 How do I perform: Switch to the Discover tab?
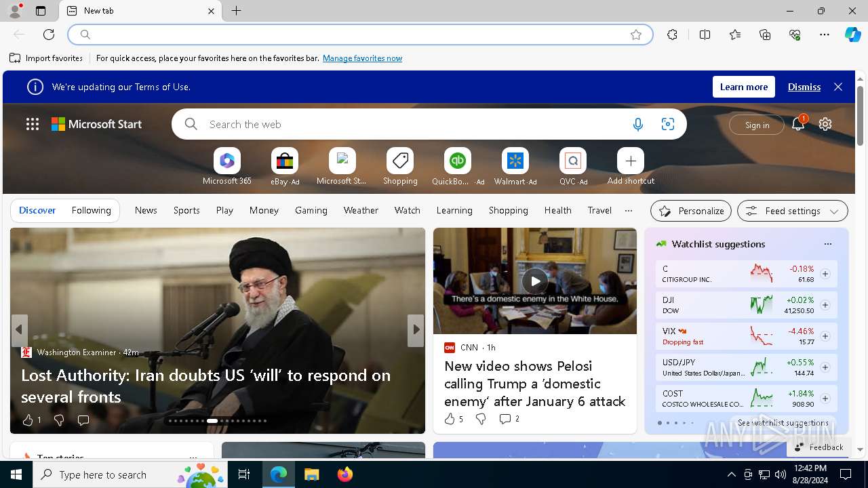(x=37, y=210)
